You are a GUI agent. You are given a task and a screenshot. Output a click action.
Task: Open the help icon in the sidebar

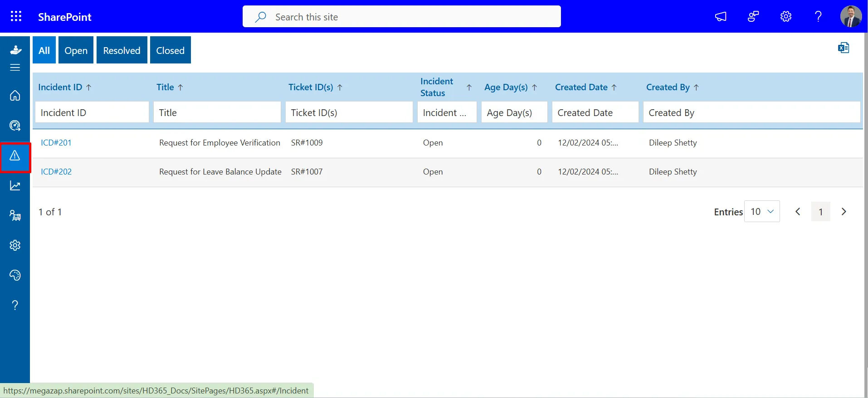(x=15, y=305)
